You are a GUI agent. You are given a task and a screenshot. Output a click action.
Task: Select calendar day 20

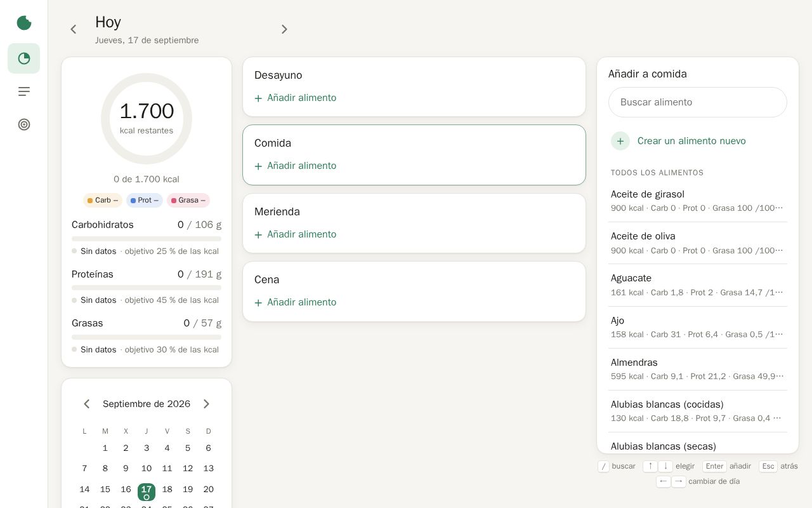tap(209, 490)
